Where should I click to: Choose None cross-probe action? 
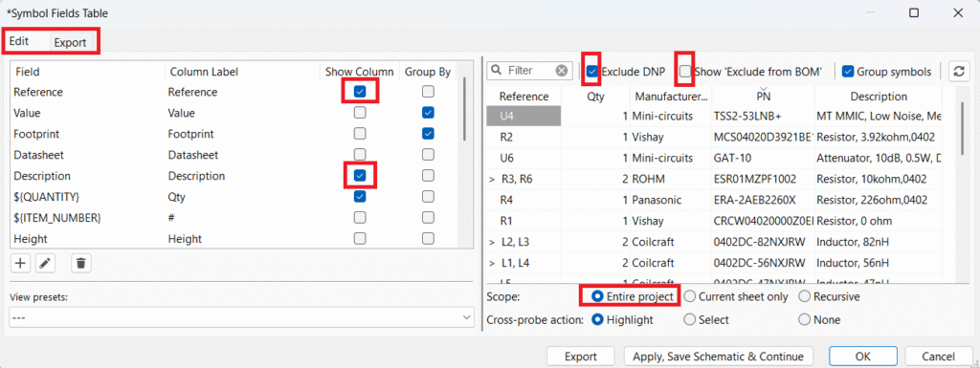(x=805, y=320)
